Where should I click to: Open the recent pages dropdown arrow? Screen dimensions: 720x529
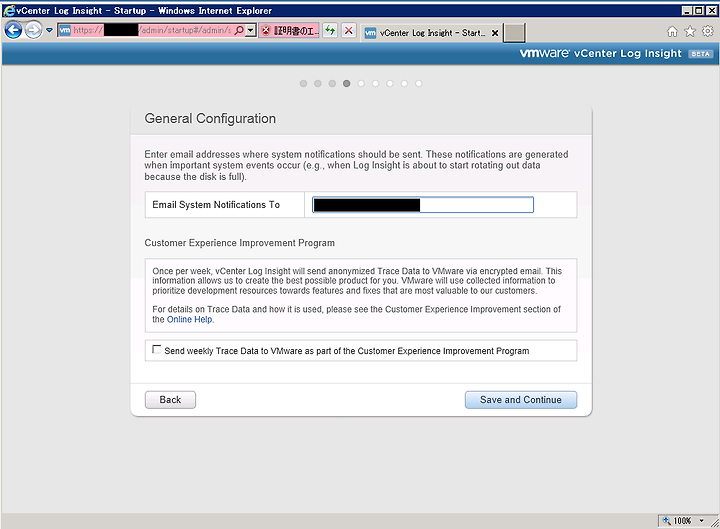click(x=49, y=30)
